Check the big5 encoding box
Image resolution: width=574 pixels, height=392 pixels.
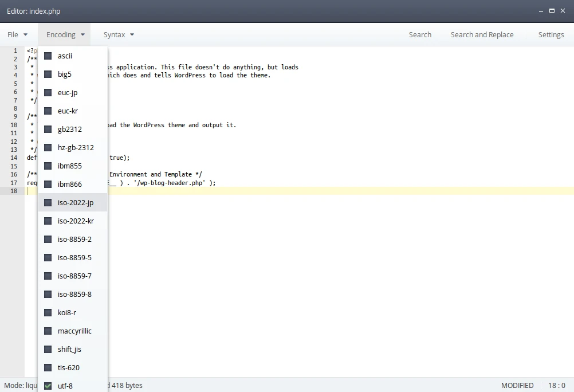coord(48,74)
